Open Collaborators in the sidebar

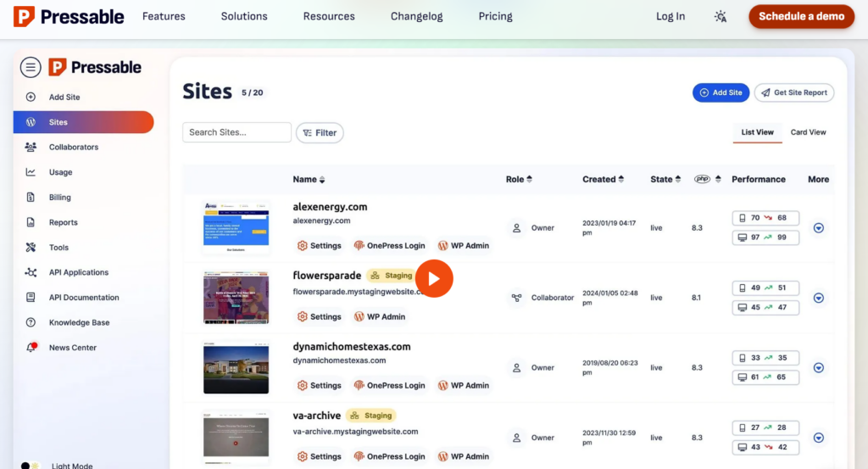tap(74, 148)
